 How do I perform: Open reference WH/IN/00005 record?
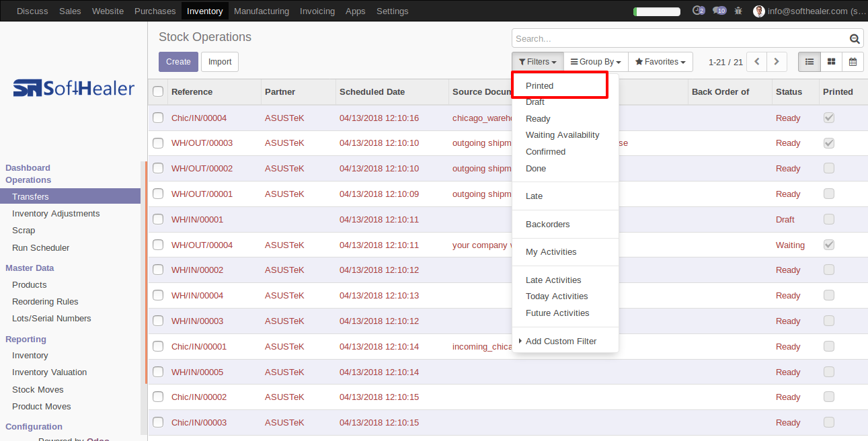pos(197,372)
